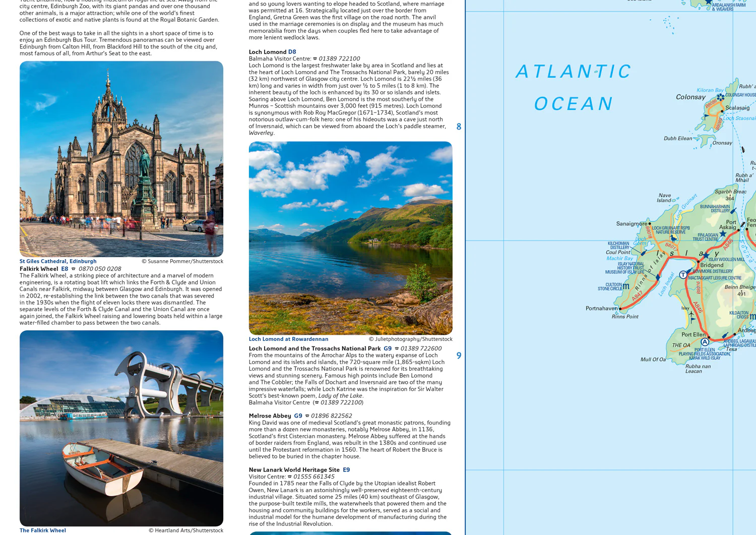The height and width of the screenshot is (535, 756).
Task: Select the Cultoon Stone Circle monument symbol
Action: (x=626, y=286)
